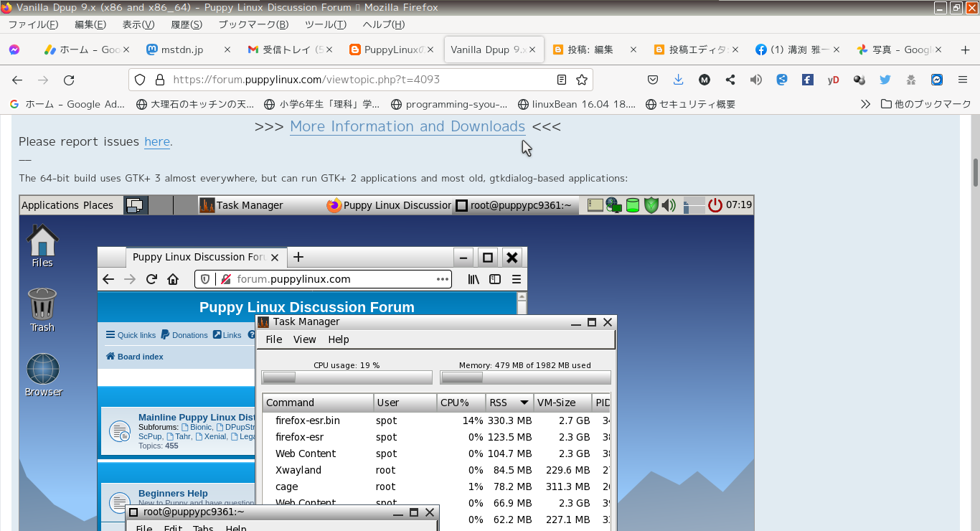Switch to the PuppyLinux Blogger tab
The width and height of the screenshot is (980, 531).
[391, 50]
